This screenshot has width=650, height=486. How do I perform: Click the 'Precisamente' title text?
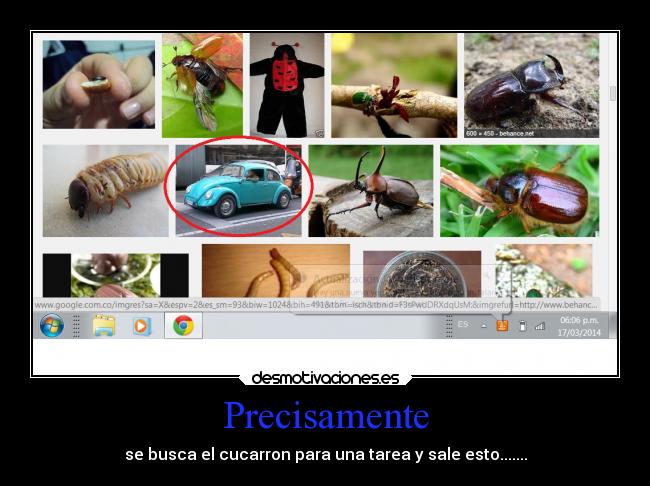(x=326, y=415)
